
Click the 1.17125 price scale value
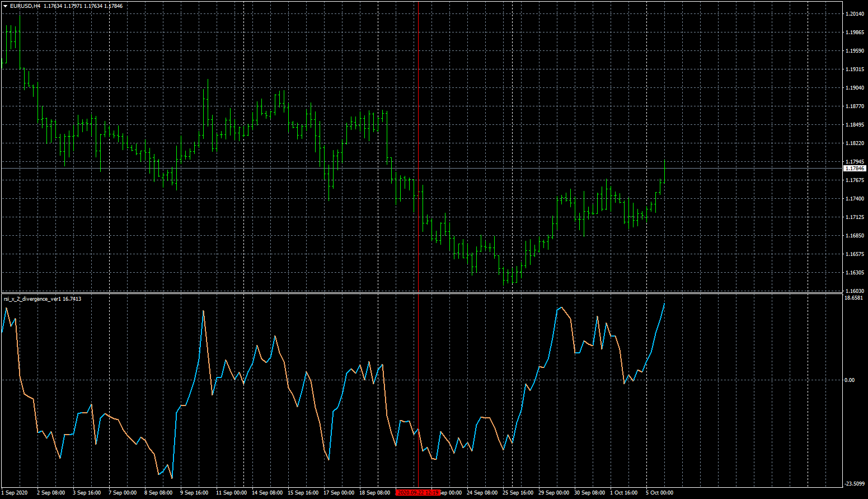[855, 217]
